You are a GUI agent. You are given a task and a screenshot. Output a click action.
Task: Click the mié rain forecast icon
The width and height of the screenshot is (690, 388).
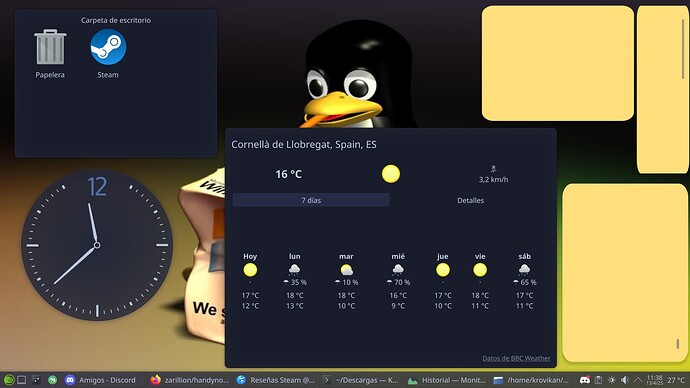pos(398,269)
